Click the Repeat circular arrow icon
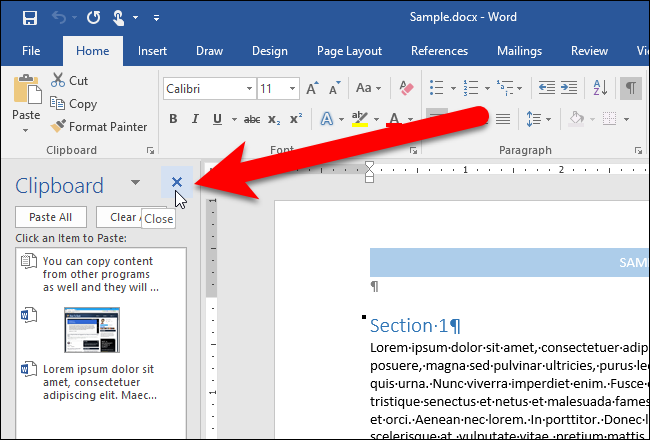This screenshot has height=440, width=650. [x=93, y=18]
